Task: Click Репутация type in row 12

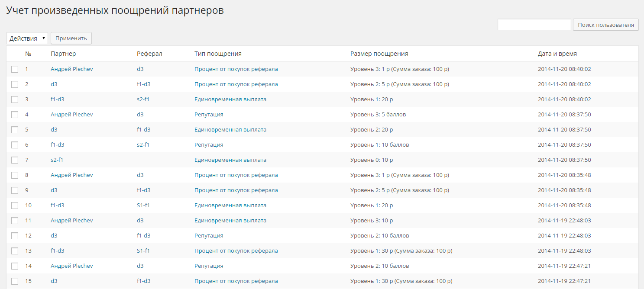Action: (209, 236)
